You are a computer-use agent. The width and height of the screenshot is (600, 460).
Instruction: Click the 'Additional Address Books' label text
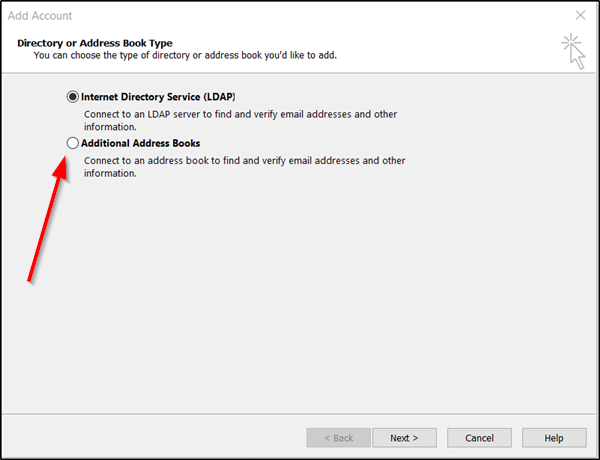point(140,143)
